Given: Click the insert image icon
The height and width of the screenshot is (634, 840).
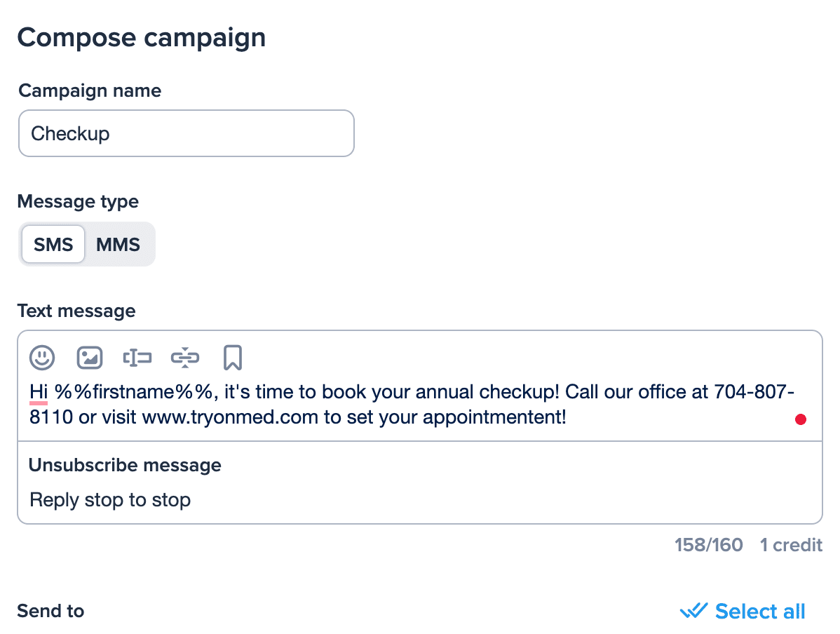Looking at the screenshot, I should pyautogui.click(x=90, y=358).
